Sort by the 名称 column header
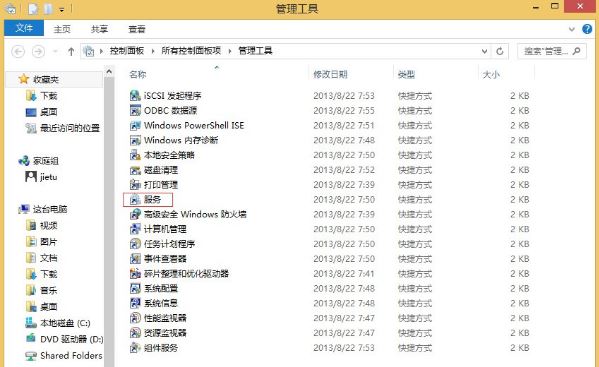The height and width of the screenshot is (367, 599). (x=138, y=74)
